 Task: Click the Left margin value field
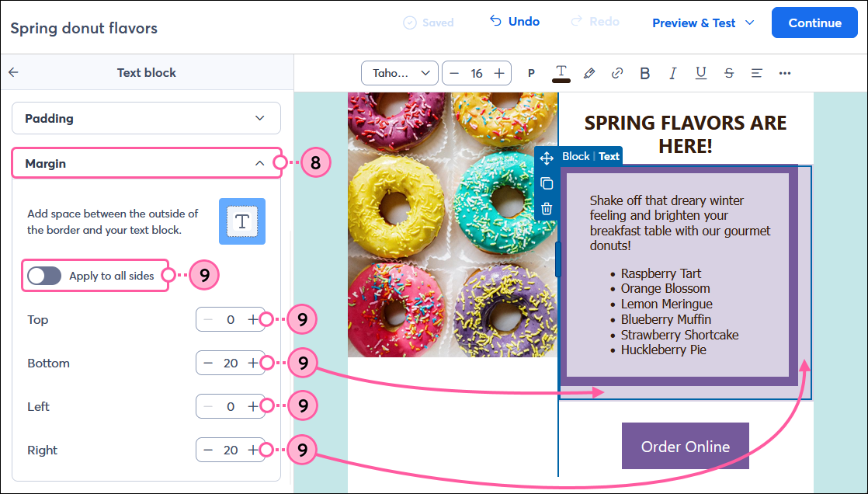point(231,406)
